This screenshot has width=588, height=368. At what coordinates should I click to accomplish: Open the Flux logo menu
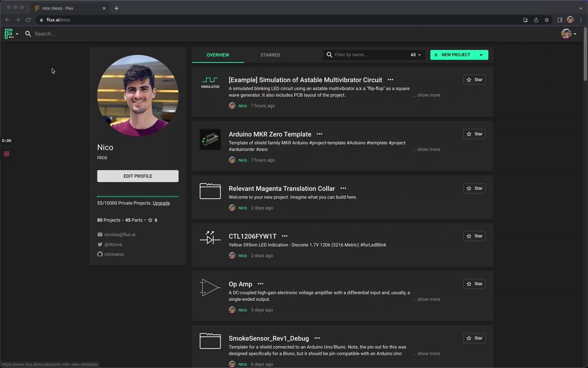click(x=11, y=34)
